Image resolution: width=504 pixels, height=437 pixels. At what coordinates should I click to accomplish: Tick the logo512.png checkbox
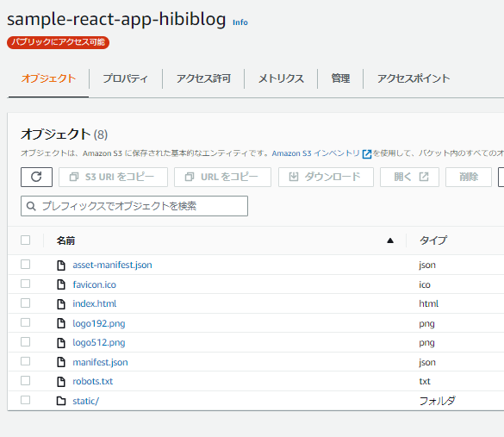click(x=25, y=342)
